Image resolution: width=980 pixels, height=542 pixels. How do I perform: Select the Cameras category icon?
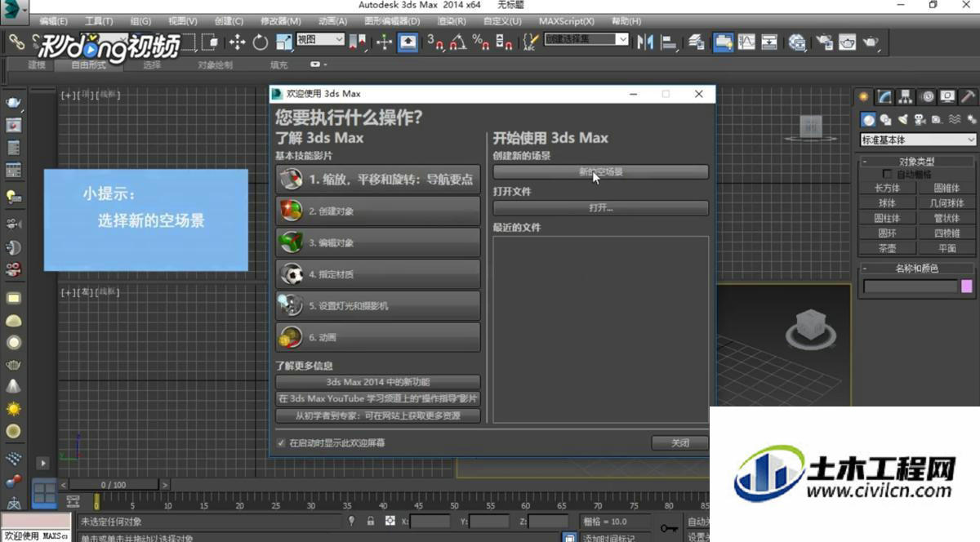[920, 119]
